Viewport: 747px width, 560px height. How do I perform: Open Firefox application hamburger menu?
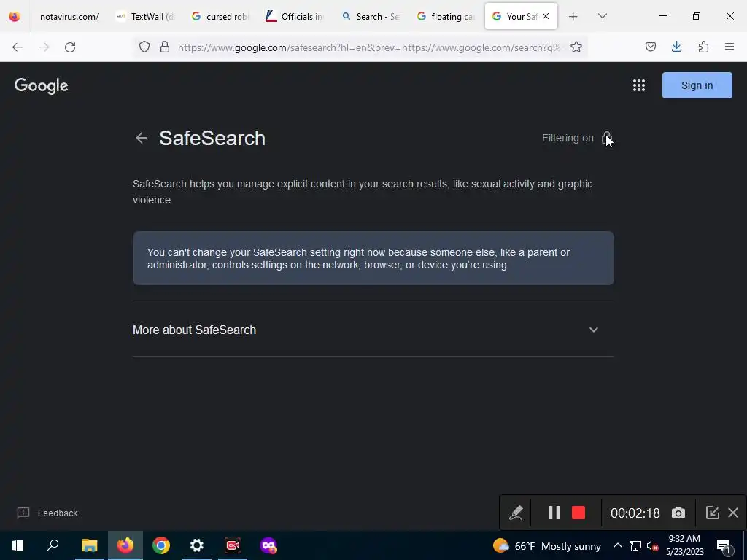[729, 47]
